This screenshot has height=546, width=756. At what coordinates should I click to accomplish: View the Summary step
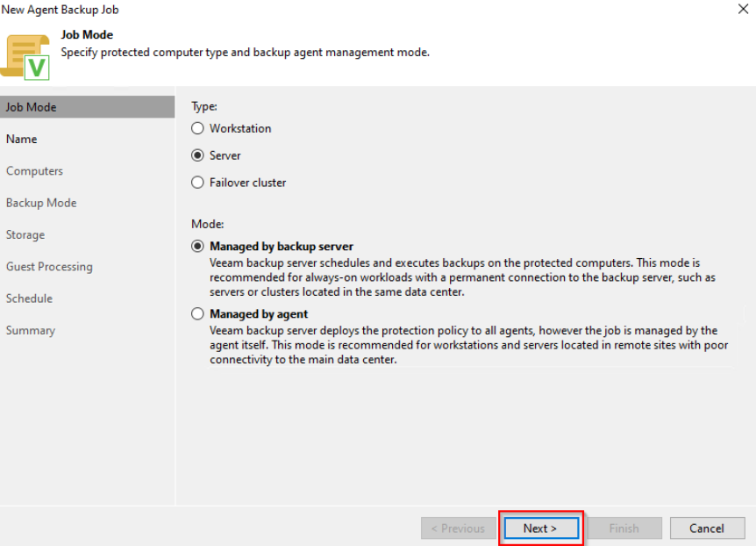(x=31, y=330)
